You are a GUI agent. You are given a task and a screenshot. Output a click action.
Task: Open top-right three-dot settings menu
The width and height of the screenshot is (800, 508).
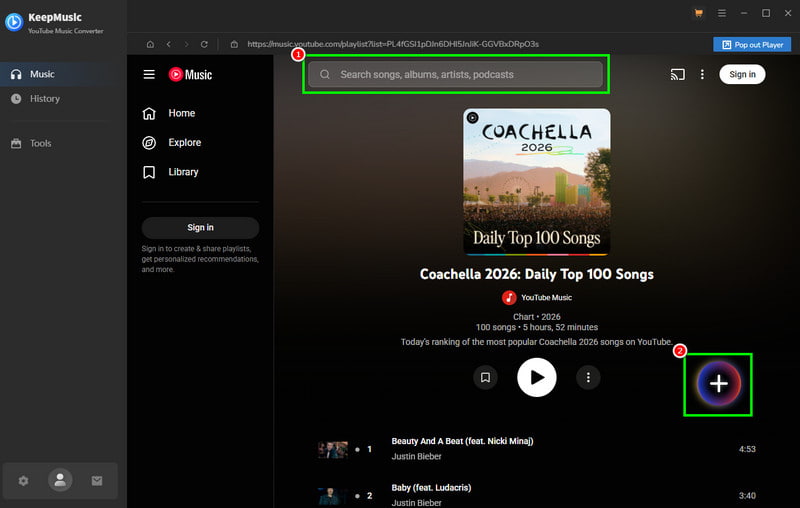point(703,74)
